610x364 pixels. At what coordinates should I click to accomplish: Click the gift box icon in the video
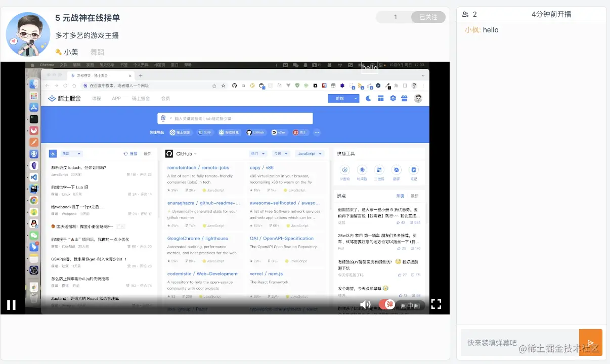point(404,99)
